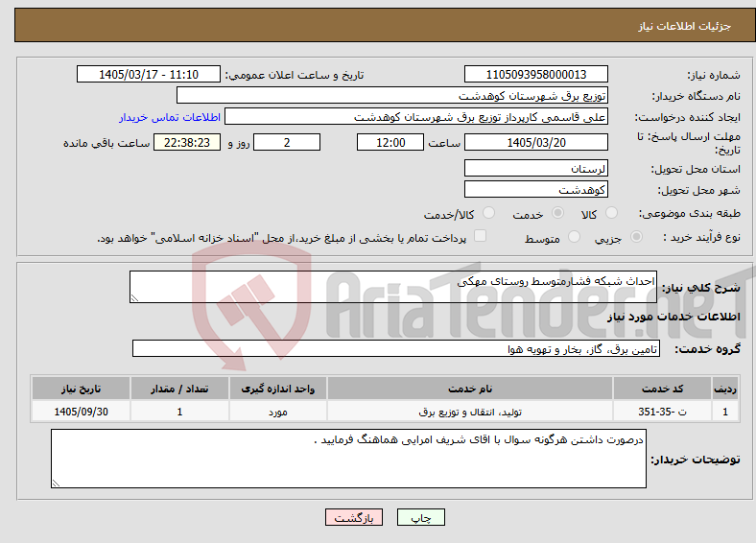Click the نام خدمت column header
This screenshot has height=543, width=756.
[470, 389]
